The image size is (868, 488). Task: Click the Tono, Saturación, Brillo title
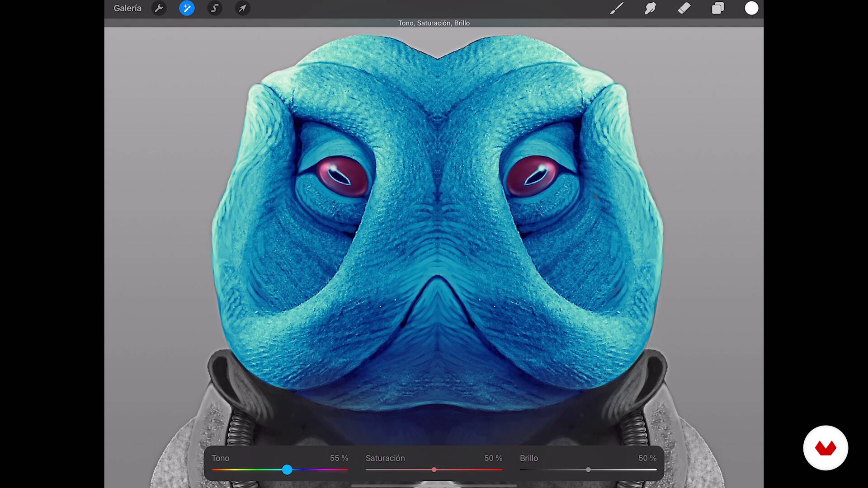434,23
